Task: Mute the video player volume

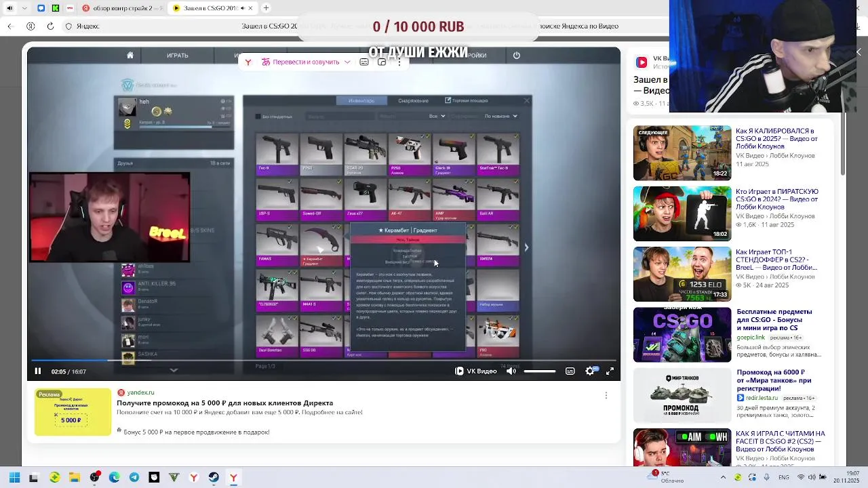Action: coord(511,371)
